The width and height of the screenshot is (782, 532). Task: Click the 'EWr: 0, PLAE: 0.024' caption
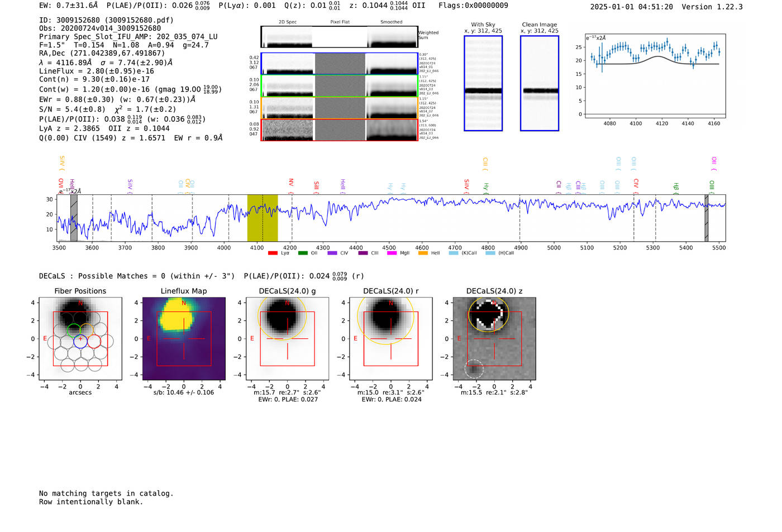tap(392, 400)
